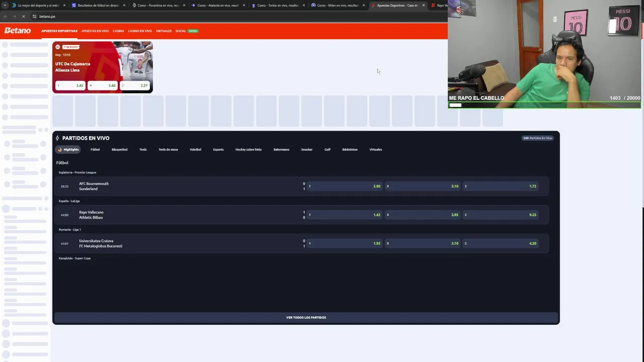The width and height of the screenshot is (644, 362).
Task: Bet on Universitatea Craiova win at 1.95
Action: click(345, 243)
